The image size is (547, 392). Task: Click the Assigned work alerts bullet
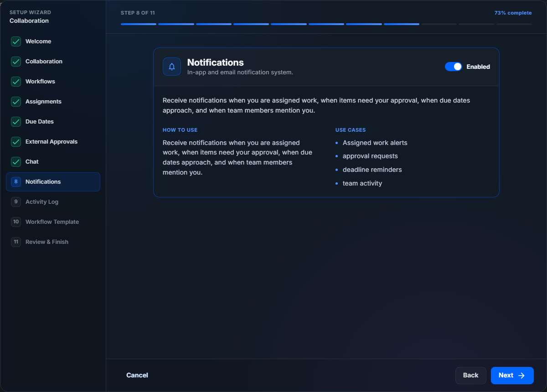click(375, 143)
